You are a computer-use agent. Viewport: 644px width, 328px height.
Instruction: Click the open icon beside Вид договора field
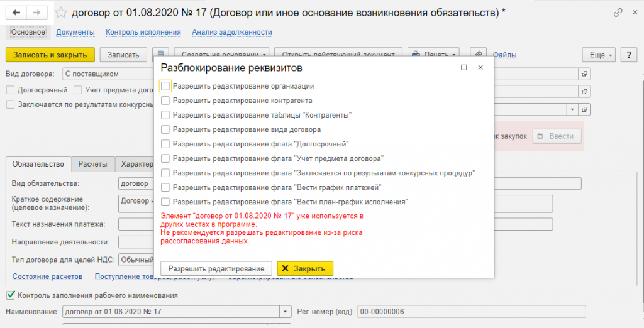point(585,74)
